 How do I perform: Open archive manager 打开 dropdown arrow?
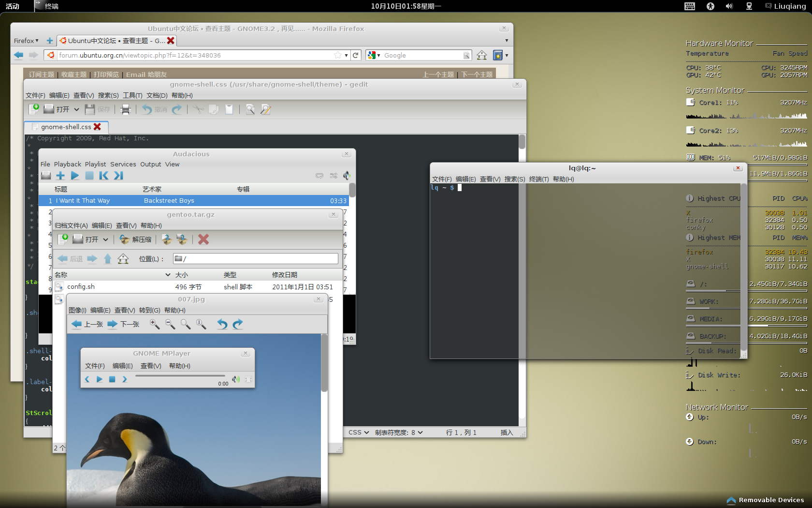pyautogui.click(x=105, y=239)
